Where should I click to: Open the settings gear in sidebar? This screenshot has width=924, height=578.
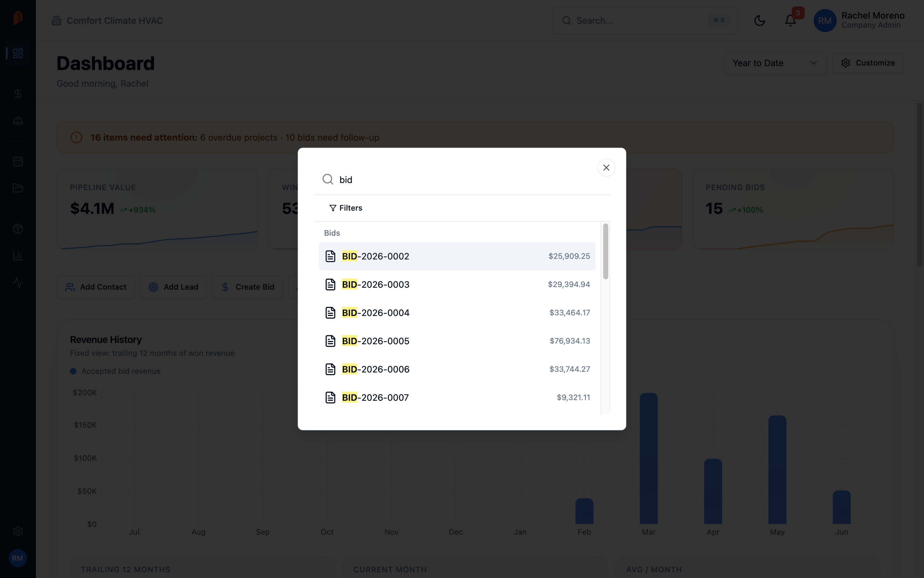[x=18, y=531]
